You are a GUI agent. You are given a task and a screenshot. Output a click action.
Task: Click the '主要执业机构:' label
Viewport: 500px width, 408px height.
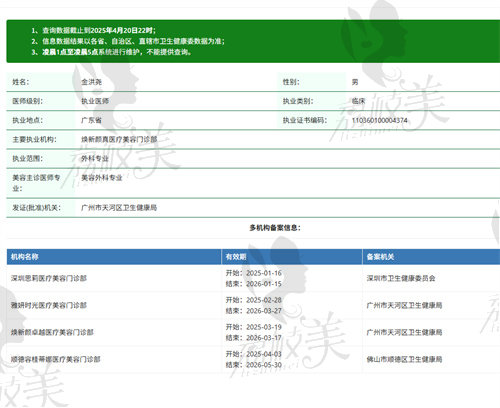(34, 139)
